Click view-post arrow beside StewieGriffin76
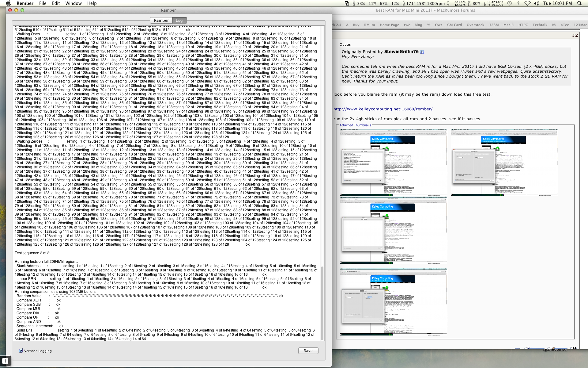The width and height of the screenshot is (588, 368). [422, 52]
